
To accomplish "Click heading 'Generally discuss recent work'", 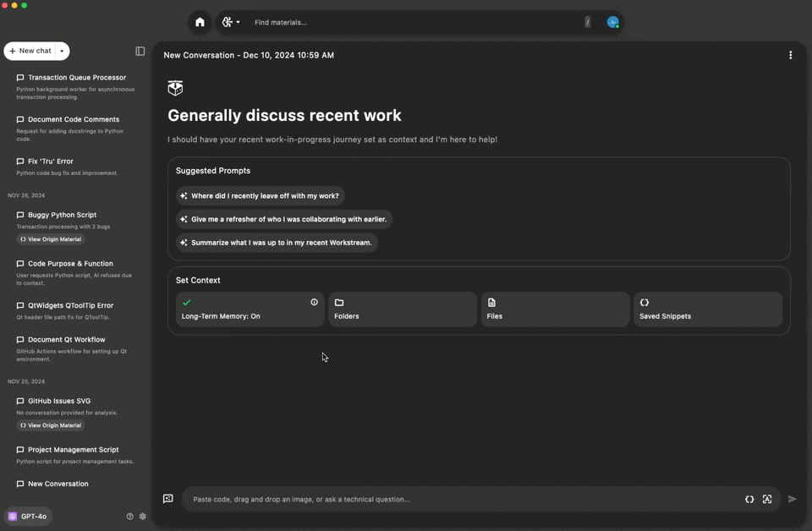I will [284, 115].
